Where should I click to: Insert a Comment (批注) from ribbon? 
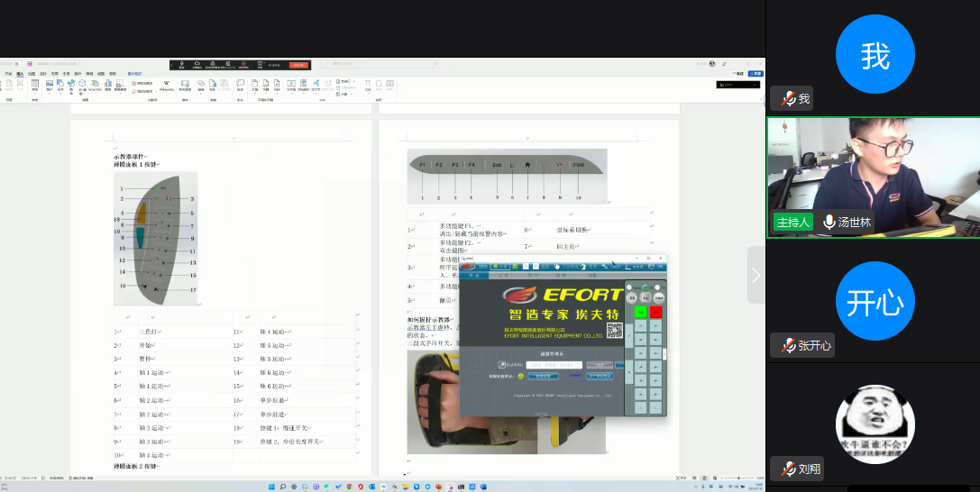(x=240, y=86)
